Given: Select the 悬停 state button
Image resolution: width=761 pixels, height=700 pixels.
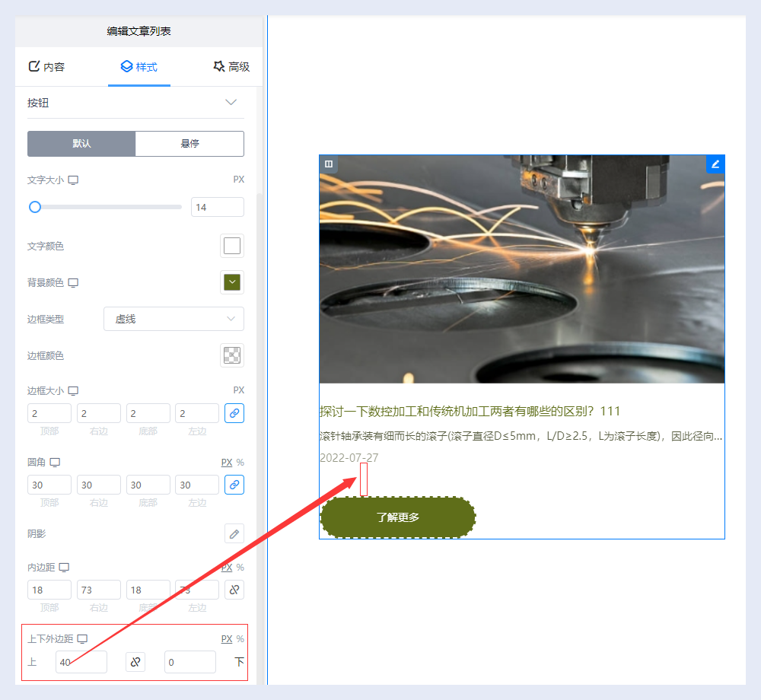Looking at the screenshot, I should pyautogui.click(x=189, y=143).
